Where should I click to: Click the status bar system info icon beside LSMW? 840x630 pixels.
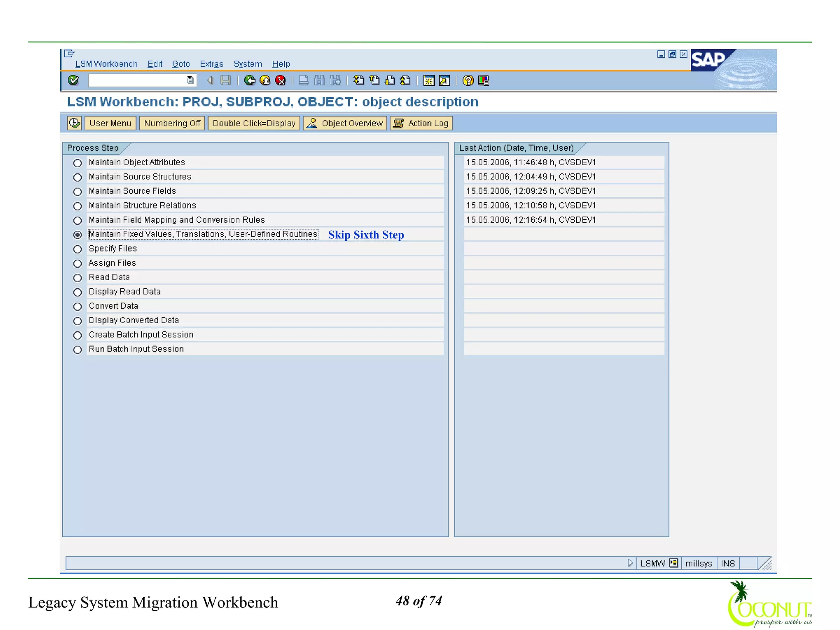coord(673,563)
